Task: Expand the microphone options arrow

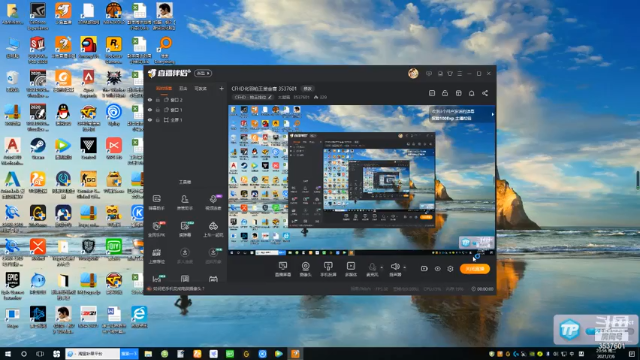Action: pyautogui.click(x=382, y=267)
